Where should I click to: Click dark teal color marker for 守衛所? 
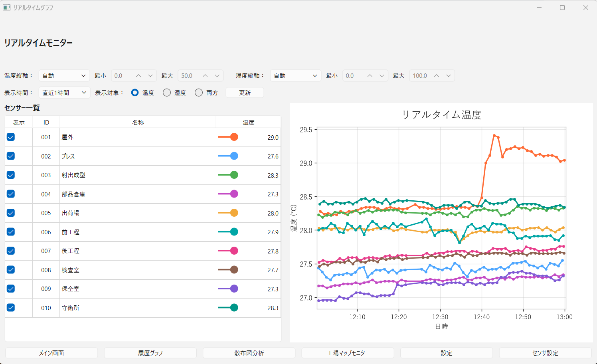pyautogui.click(x=234, y=308)
